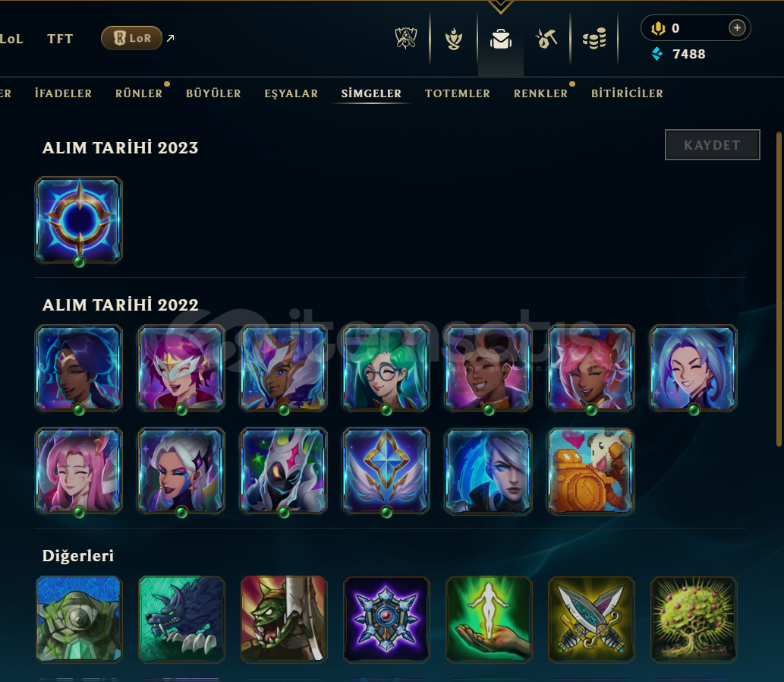Image resolution: width=784 pixels, height=682 pixels.
Task: Select the pixel art Poro coin icon
Action: pyautogui.click(x=591, y=471)
